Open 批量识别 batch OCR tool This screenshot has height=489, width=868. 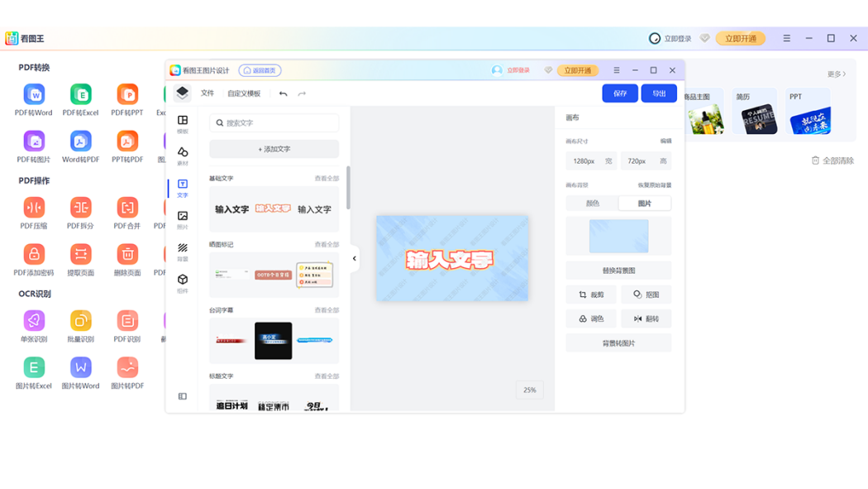[x=80, y=328]
